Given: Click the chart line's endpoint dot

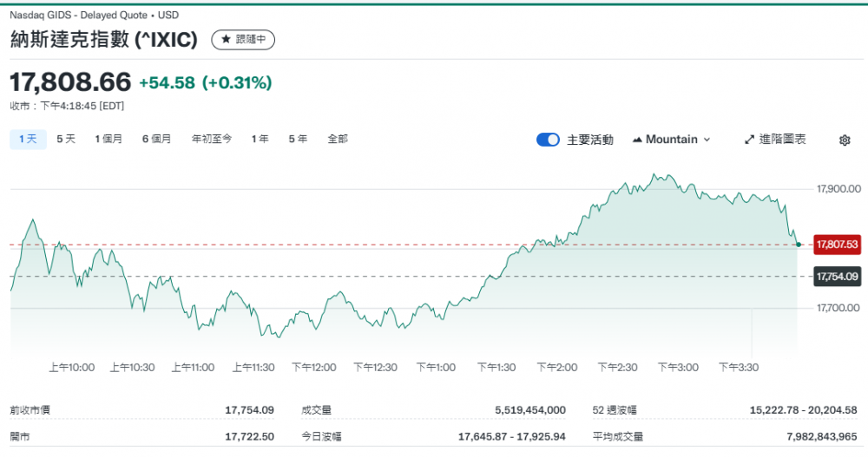Looking at the screenshot, I should (798, 245).
